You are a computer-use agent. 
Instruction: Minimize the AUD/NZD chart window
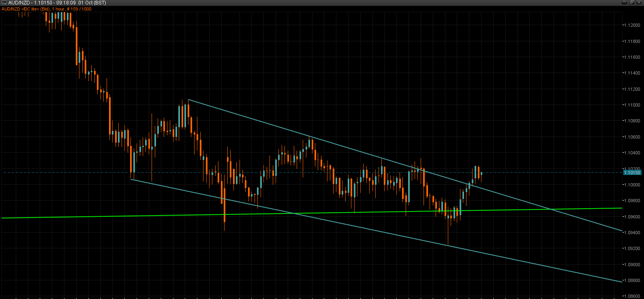pos(624,2)
